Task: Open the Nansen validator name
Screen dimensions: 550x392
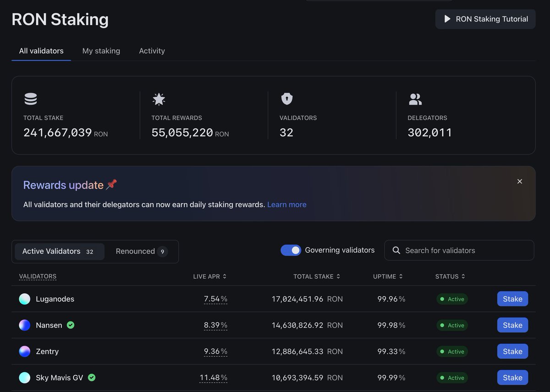Action: point(49,325)
